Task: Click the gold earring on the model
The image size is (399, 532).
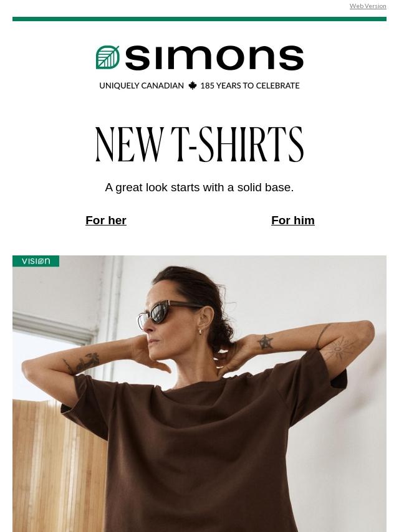Action: [201, 332]
